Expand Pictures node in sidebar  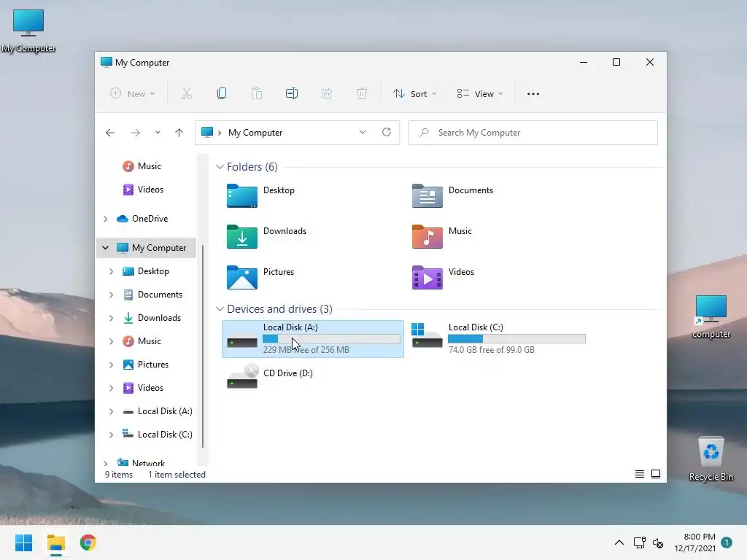tap(112, 365)
